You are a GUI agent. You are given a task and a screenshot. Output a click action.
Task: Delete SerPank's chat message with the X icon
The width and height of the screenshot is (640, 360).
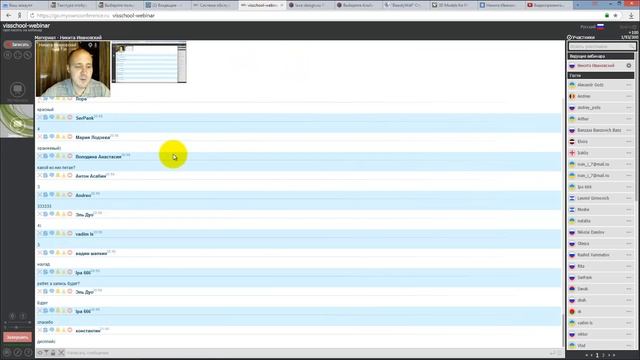pos(40,118)
